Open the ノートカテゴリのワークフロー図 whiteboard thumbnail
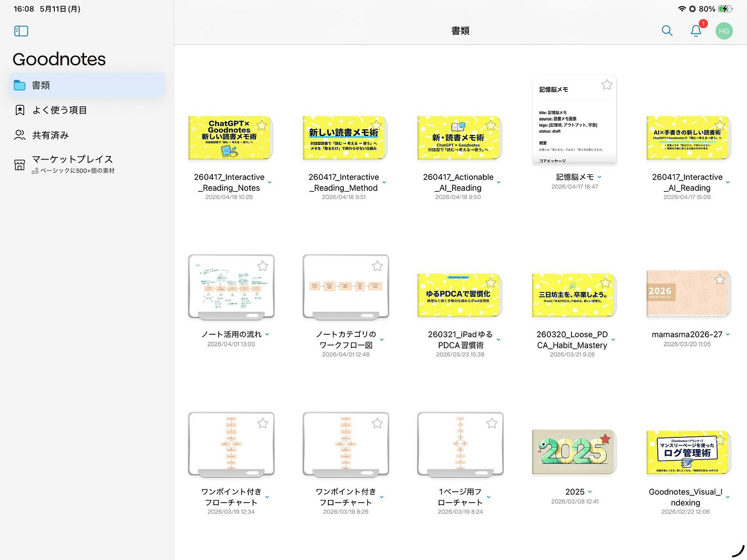Image resolution: width=747 pixels, height=560 pixels. (x=346, y=287)
